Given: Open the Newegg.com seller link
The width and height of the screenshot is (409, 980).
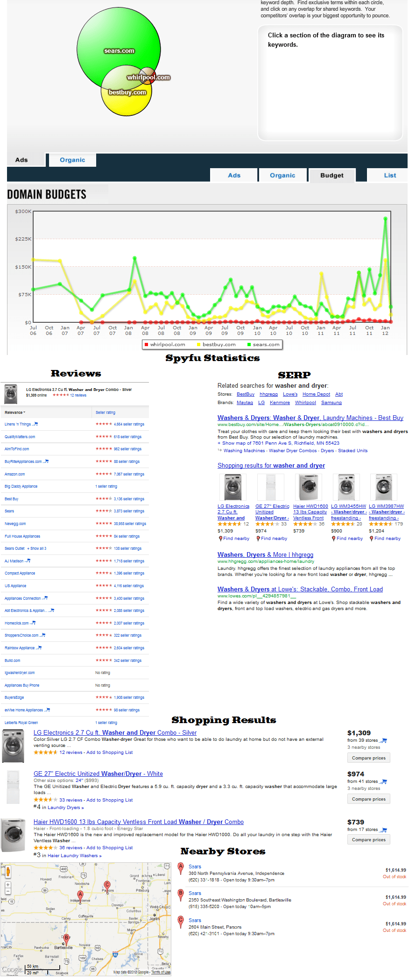Looking at the screenshot, I should tap(15, 524).
